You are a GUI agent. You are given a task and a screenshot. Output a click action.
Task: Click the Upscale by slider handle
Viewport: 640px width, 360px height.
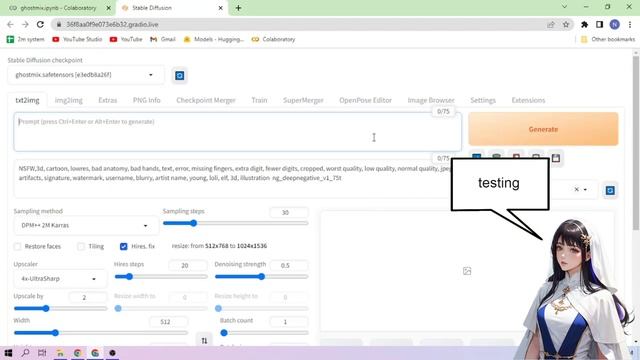tap(46, 308)
